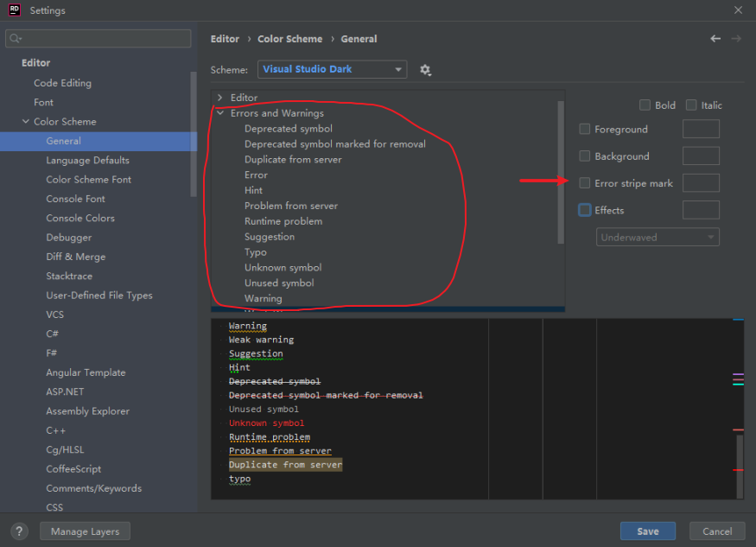Check the Error stripe mark checkbox
Image resolution: width=756 pixels, height=547 pixels.
click(x=584, y=183)
